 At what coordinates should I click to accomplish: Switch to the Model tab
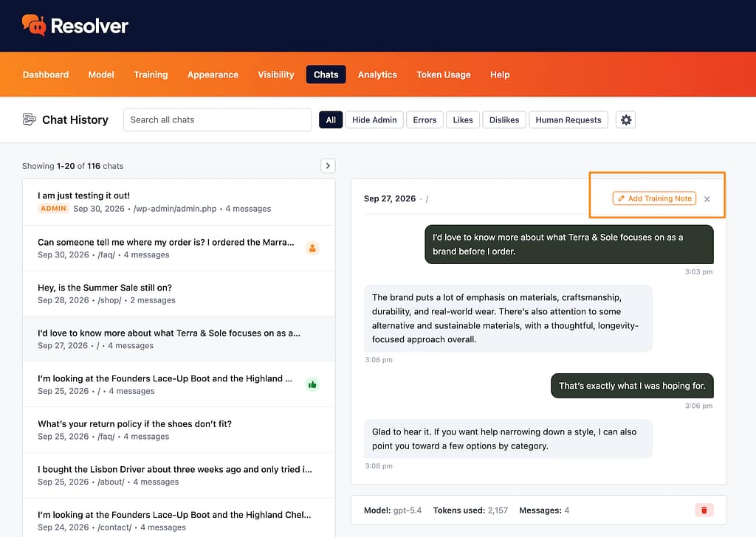coord(101,75)
